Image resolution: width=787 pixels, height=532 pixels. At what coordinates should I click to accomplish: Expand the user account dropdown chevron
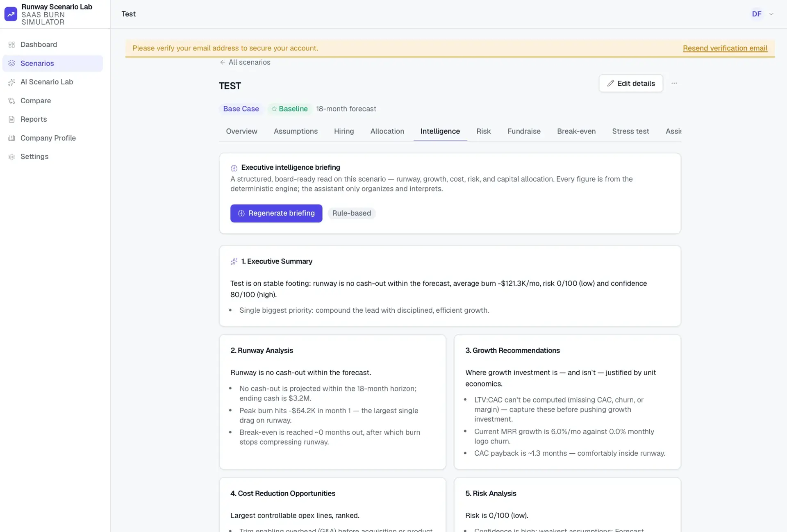point(771,14)
